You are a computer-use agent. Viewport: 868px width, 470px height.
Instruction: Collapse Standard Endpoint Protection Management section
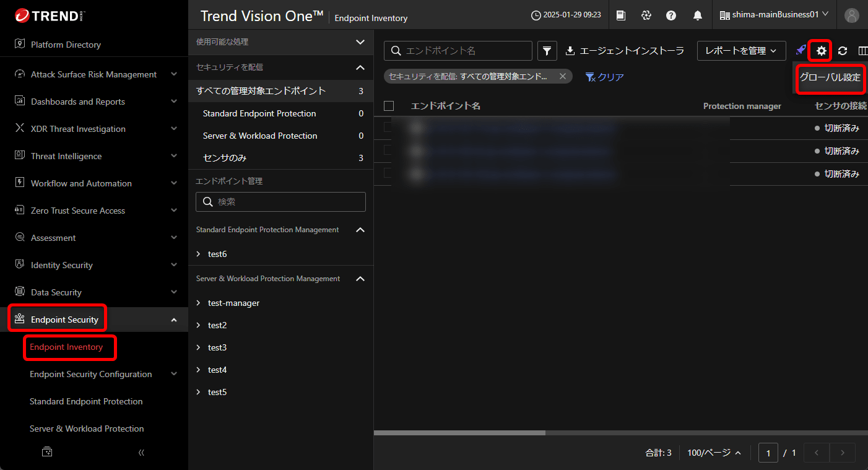tap(360, 230)
